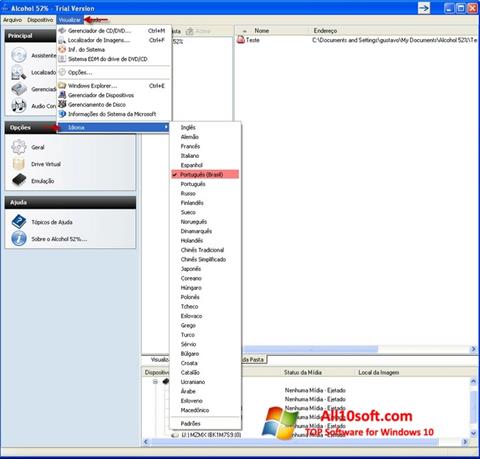This screenshot has height=459, width=480.
Task: Select Francês language
Action: [190, 146]
